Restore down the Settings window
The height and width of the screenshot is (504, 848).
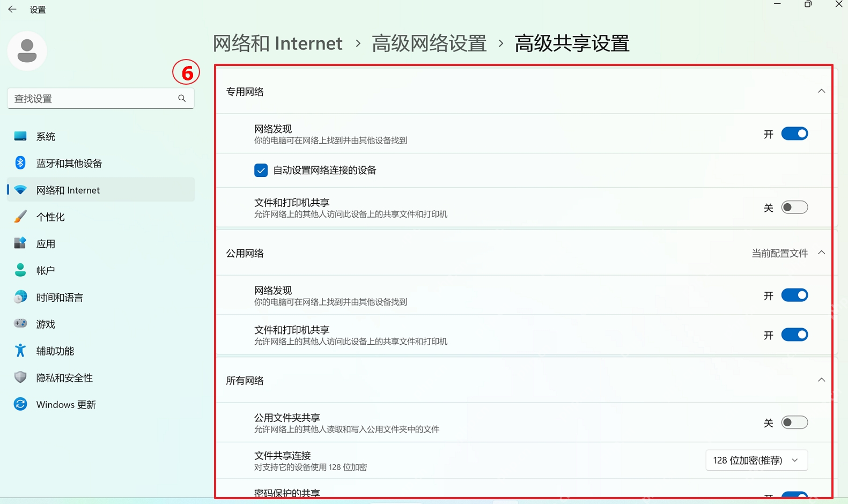pyautogui.click(x=808, y=4)
